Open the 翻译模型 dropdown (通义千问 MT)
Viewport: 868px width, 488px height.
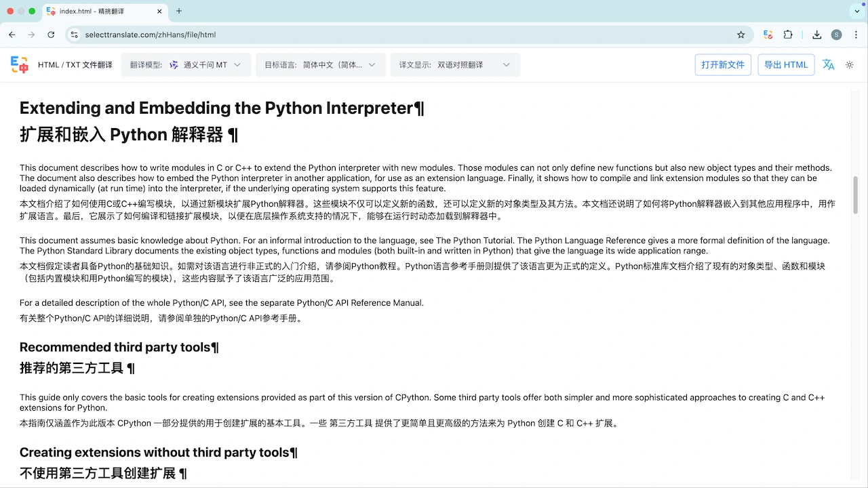(186, 64)
